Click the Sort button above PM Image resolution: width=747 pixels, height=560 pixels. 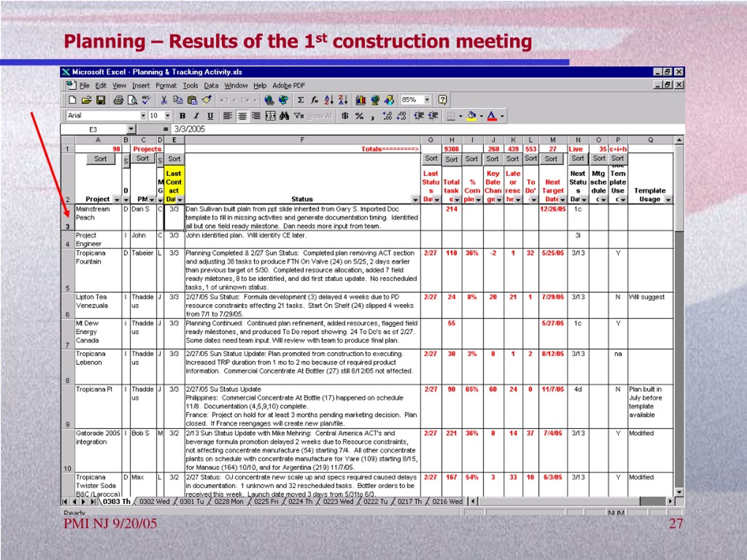[142, 158]
